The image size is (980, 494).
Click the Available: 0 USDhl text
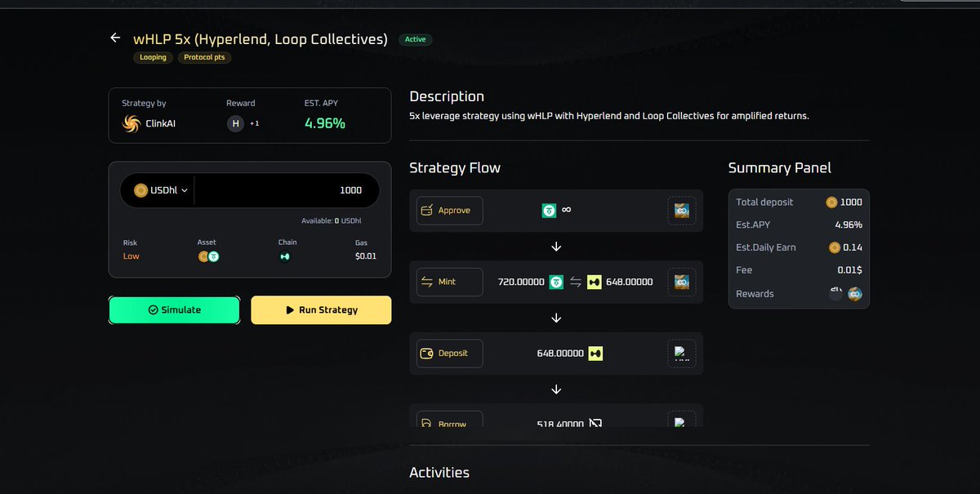(331, 221)
